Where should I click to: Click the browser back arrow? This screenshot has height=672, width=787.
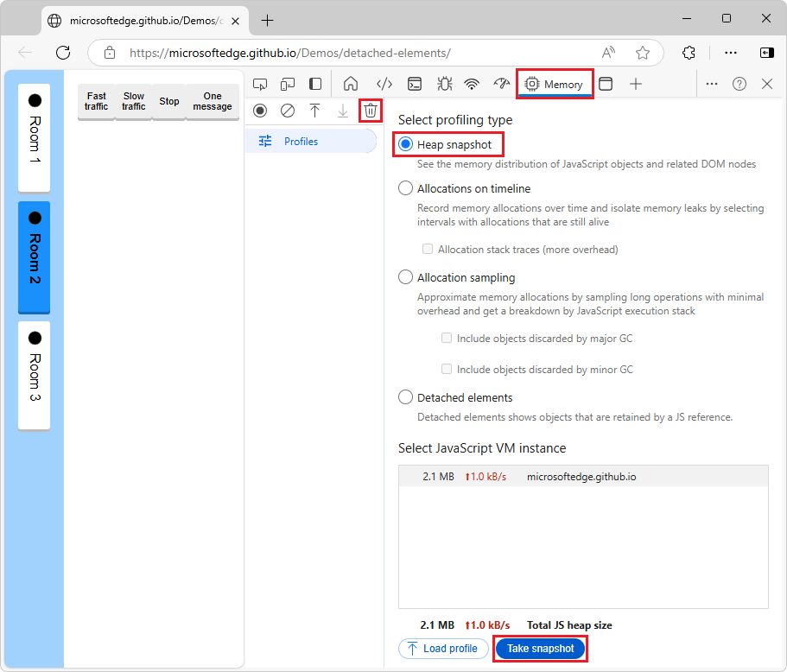[25, 53]
